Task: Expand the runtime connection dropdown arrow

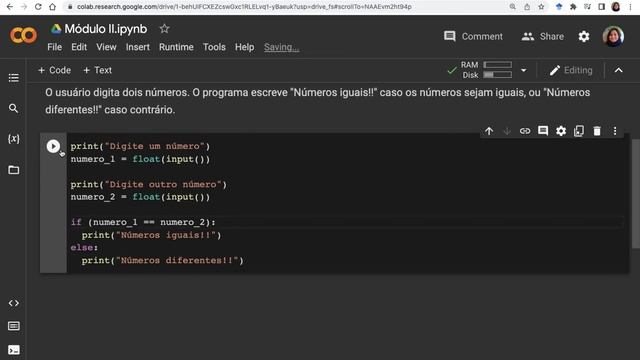Action: (x=524, y=70)
